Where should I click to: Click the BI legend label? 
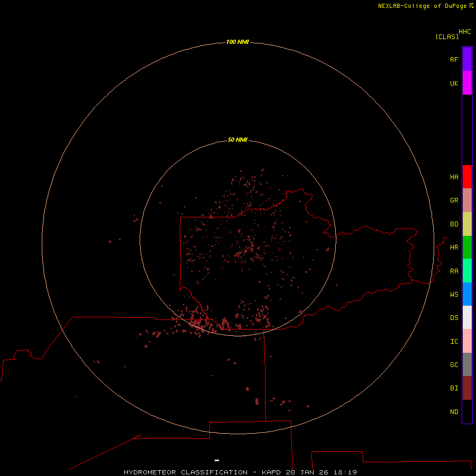click(x=454, y=388)
